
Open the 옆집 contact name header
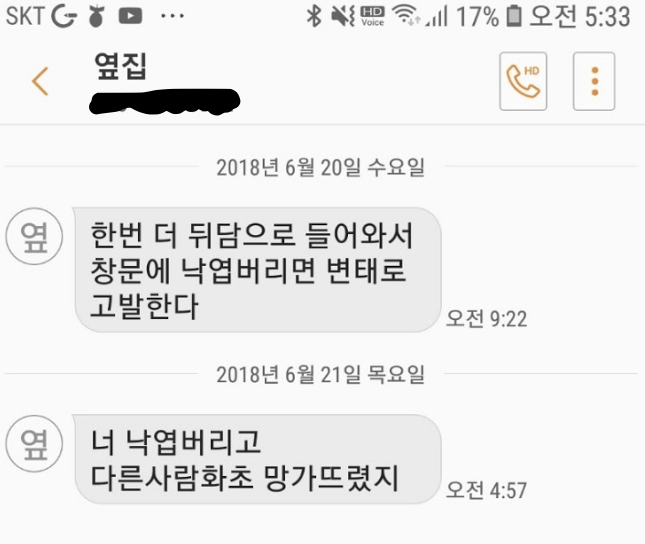click(121, 66)
